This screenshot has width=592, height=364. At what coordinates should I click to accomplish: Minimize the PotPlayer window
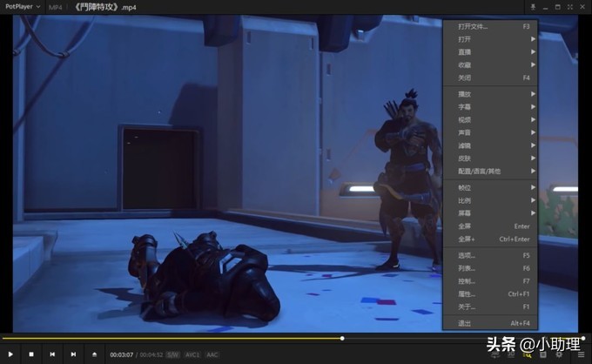[545, 7]
